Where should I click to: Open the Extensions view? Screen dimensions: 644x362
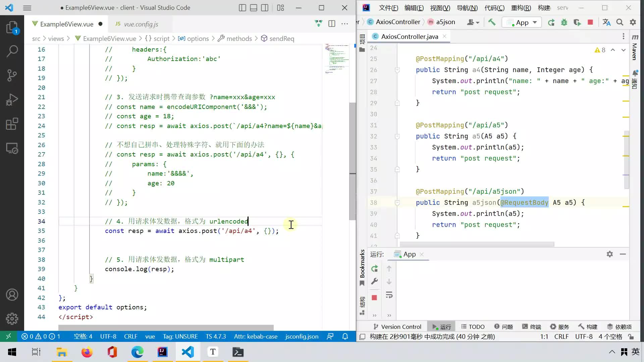point(12,124)
